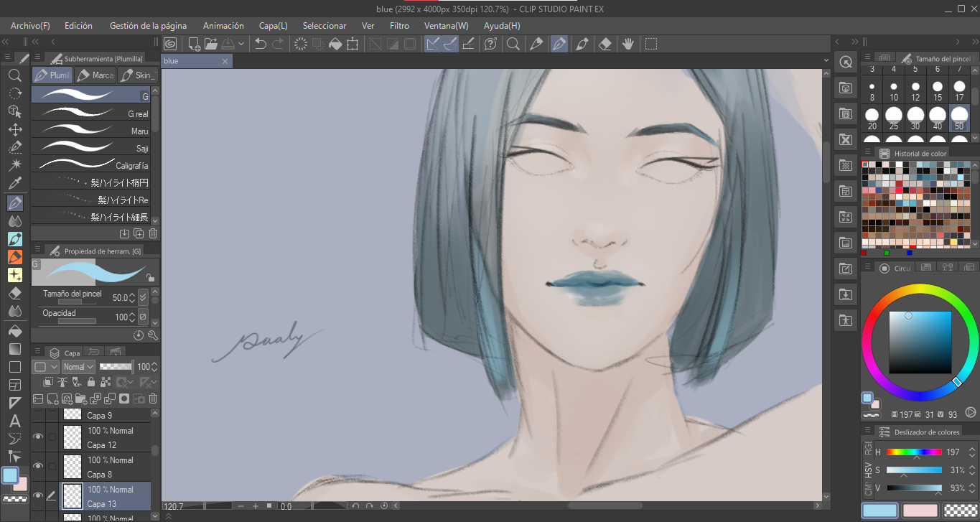Hide layer Capa 12 with its eye icon

[x=38, y=437]
